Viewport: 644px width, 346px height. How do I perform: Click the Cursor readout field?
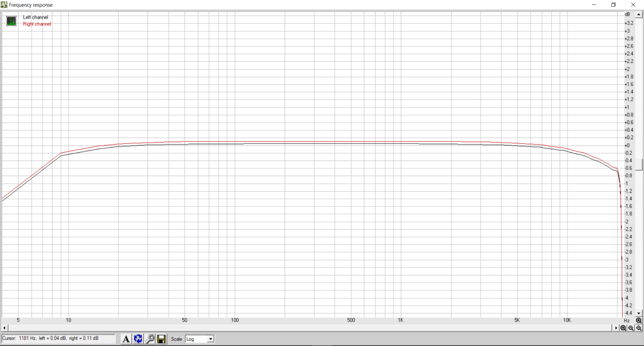pyautogui.click(x=58, y=339)
